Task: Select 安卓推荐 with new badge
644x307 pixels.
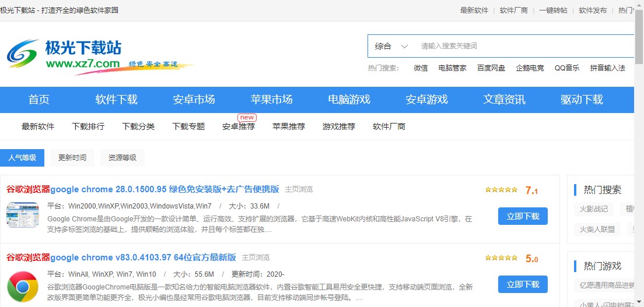Action: pos(239,126)
